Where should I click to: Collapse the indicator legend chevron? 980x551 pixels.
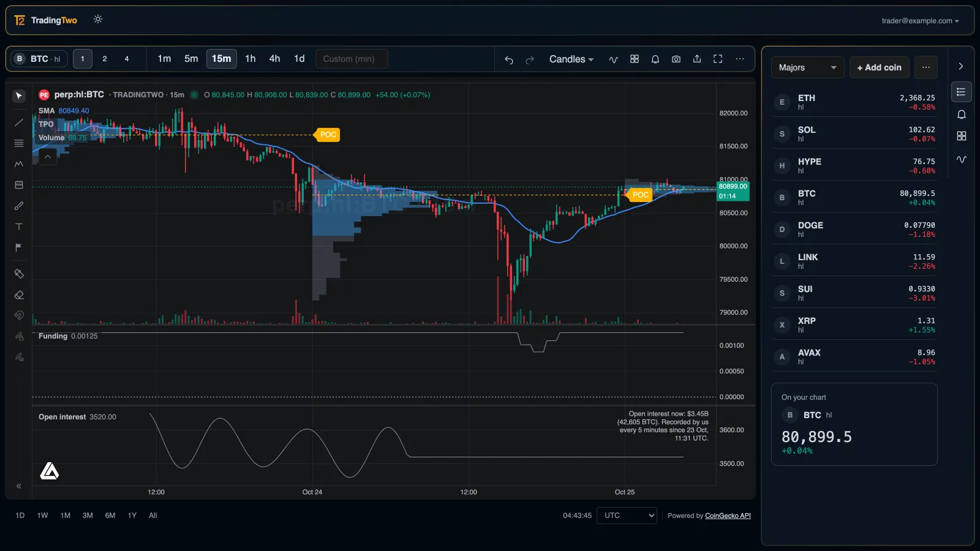(48, 157)
